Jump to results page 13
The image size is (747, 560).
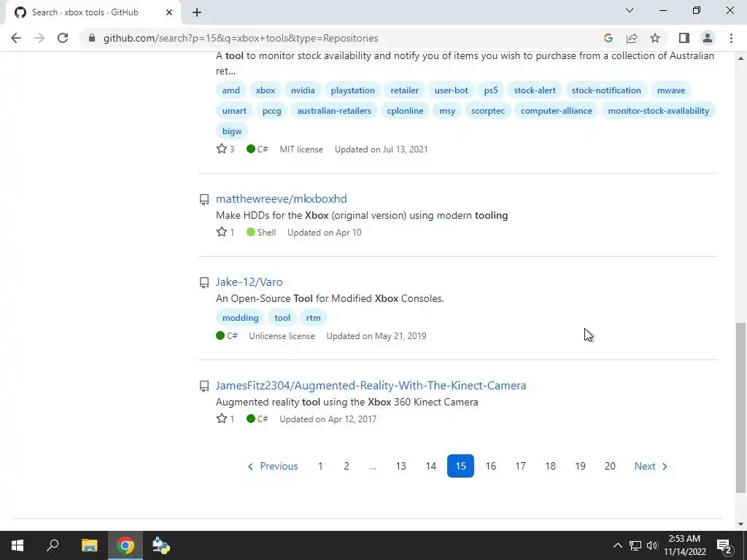pyautogui.click(x=400, y=466)
